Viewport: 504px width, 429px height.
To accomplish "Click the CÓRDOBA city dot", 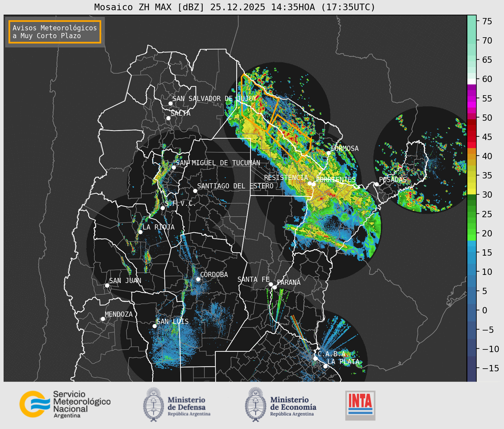I will [x=198, y=279].
